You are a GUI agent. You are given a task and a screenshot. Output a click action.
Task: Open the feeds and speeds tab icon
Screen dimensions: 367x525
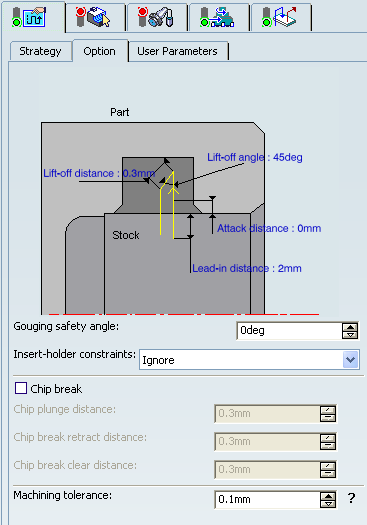218,17
